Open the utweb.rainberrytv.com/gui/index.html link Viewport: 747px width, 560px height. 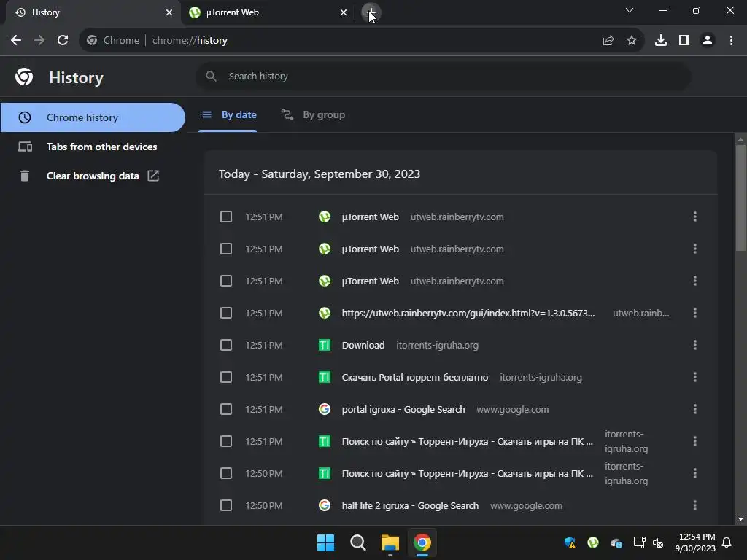[x=468, y=313]
